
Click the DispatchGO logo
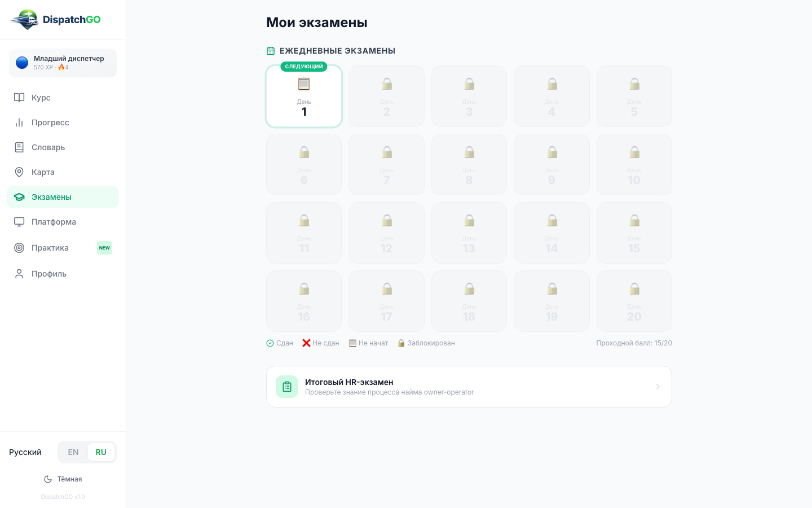click(55, 20)
